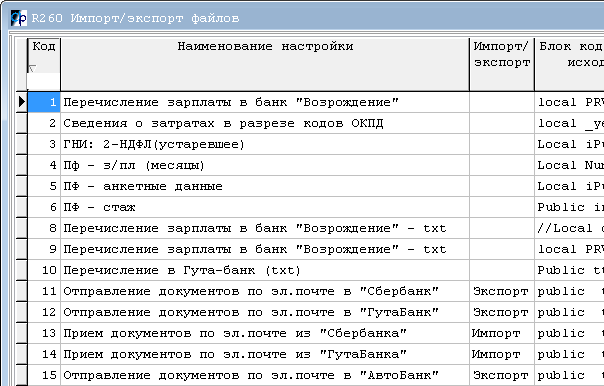Screen dimensions: 604x386
Task: Click 'local _ye' code block in row 2
Action: tap(570, 123)
